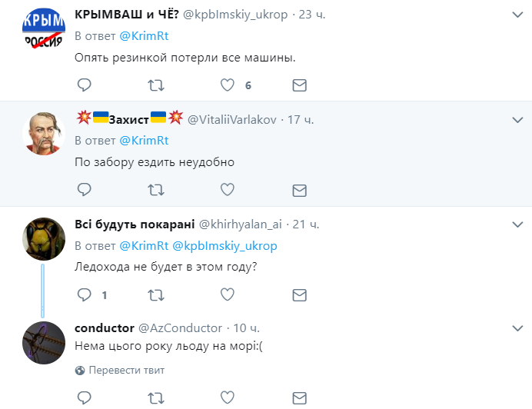
Task: Reply to the КРЫМВАШ и ЧЁ? tweet
Action: pos(84,85)
